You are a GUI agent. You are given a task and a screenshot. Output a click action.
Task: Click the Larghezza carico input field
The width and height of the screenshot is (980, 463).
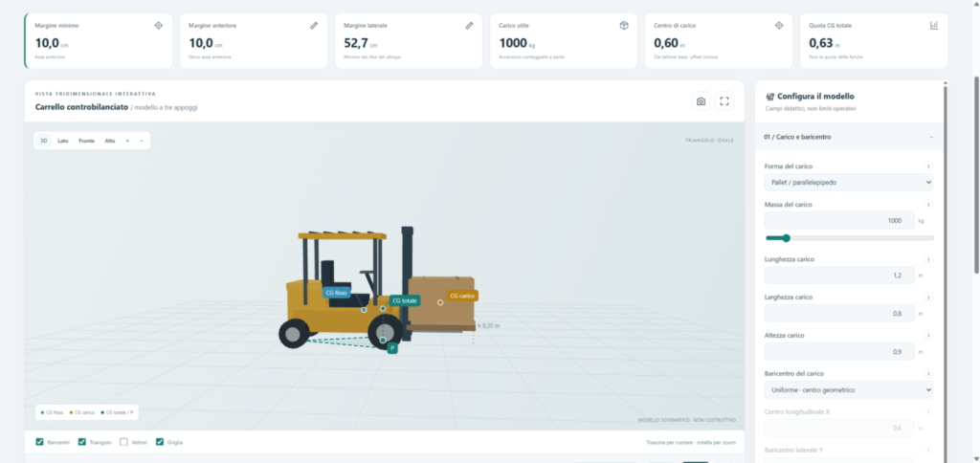click(839, 313)
